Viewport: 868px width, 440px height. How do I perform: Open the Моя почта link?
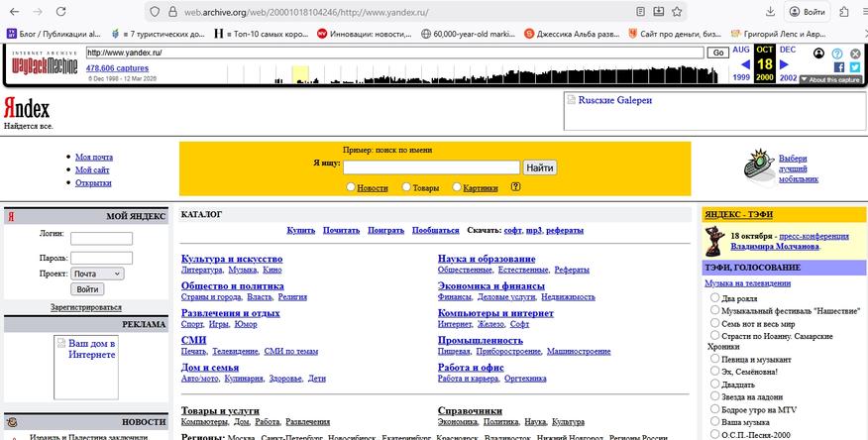[x=94, y=158]
